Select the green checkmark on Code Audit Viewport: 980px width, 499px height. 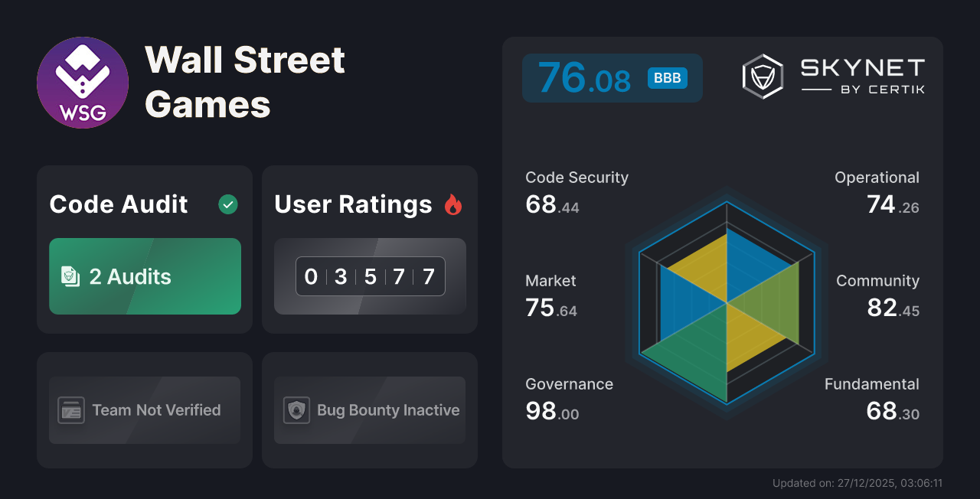[227, 204]
